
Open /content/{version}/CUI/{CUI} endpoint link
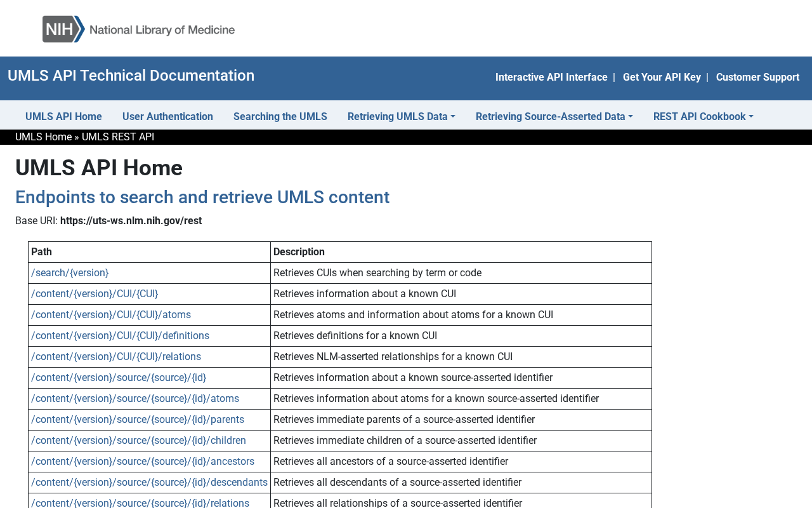coord(95,294)
